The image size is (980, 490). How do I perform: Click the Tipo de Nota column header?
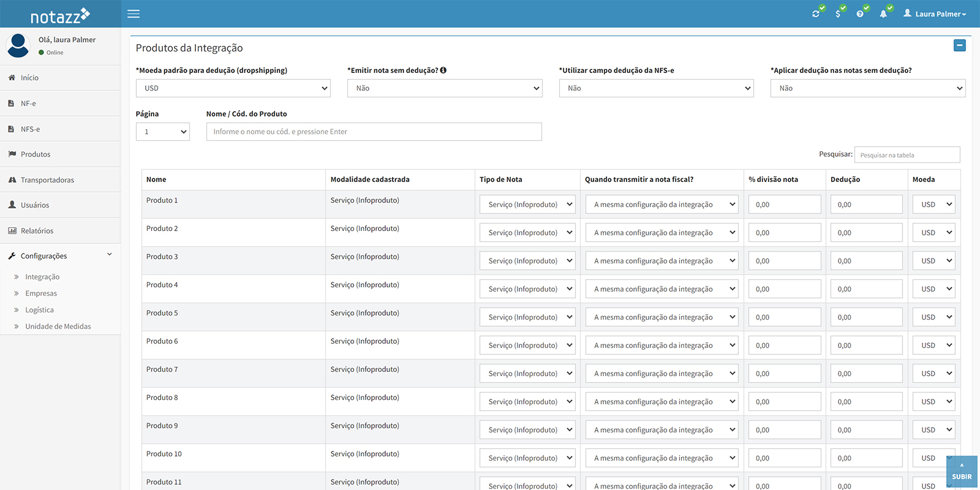(527, 179)
